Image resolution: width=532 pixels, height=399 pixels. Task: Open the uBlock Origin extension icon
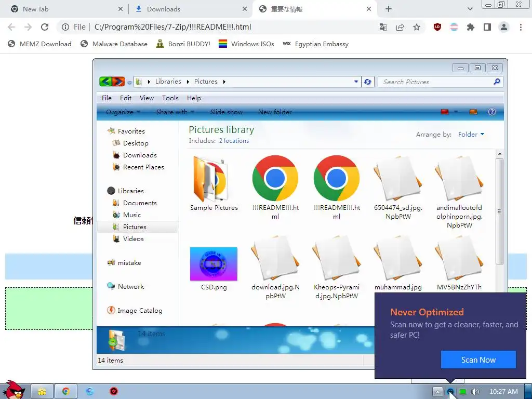[437, 27]
